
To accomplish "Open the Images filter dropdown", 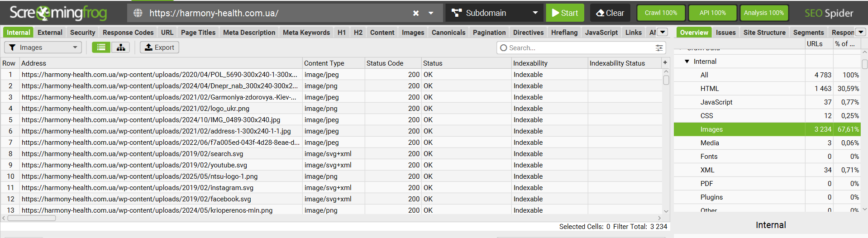I will [x=43, y=47].
